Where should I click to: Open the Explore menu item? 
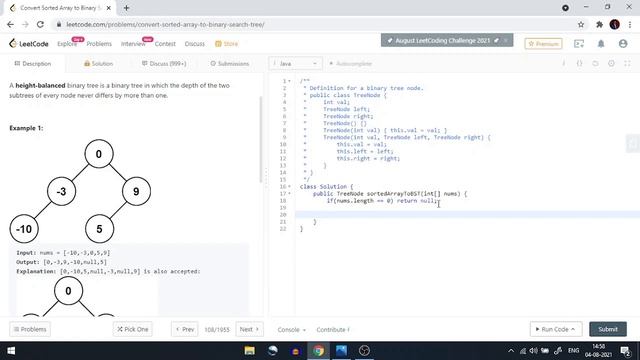[x=67, y=44]
